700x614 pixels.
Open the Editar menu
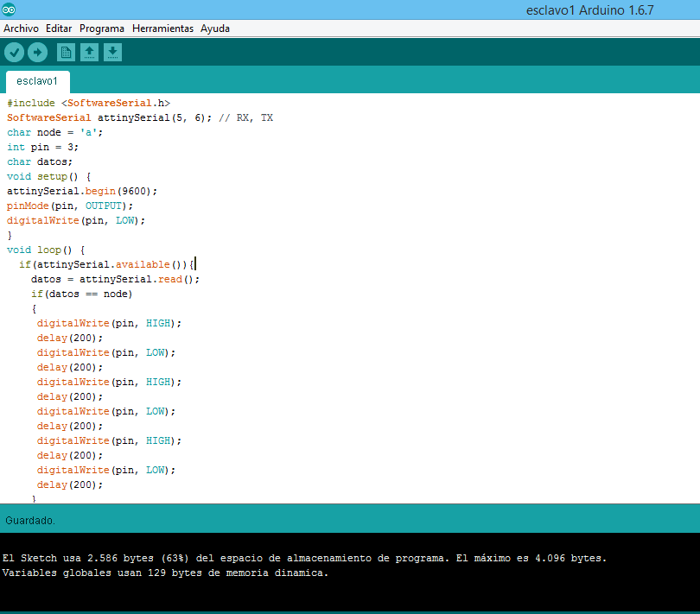click(x=59, y=28)
